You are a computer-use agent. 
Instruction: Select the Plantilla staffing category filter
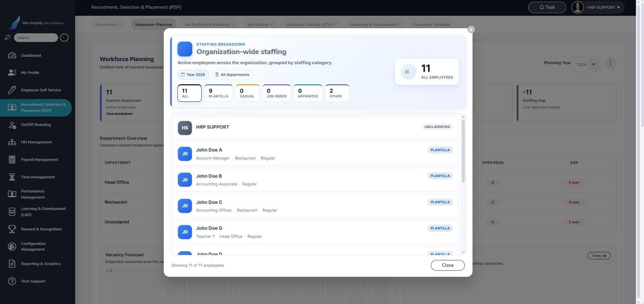[x=219, y=93]
